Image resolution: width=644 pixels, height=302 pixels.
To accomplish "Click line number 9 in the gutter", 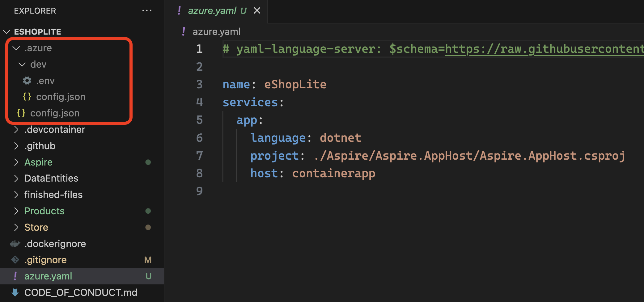I will [x=199, y=191].
